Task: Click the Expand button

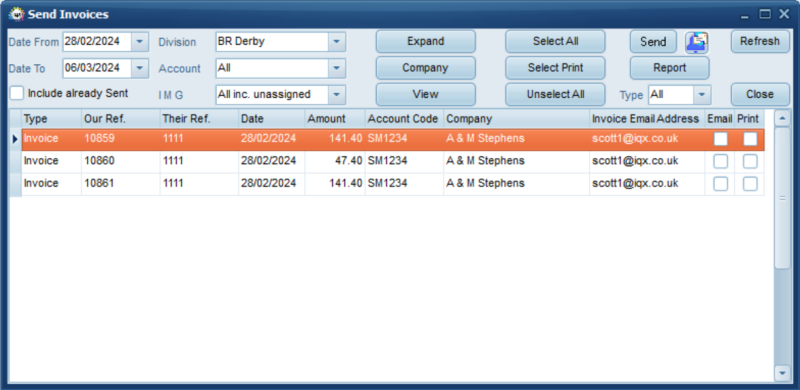Action: [426, 41]
